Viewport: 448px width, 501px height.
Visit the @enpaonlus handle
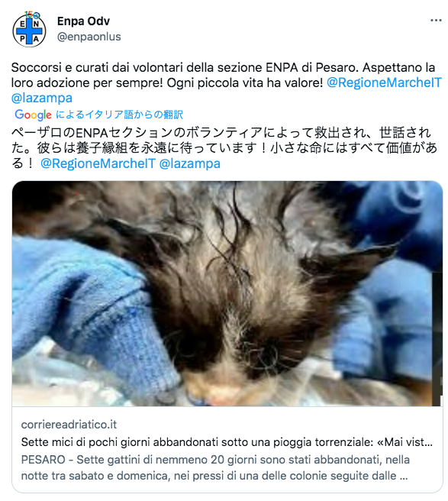(89, 37)
